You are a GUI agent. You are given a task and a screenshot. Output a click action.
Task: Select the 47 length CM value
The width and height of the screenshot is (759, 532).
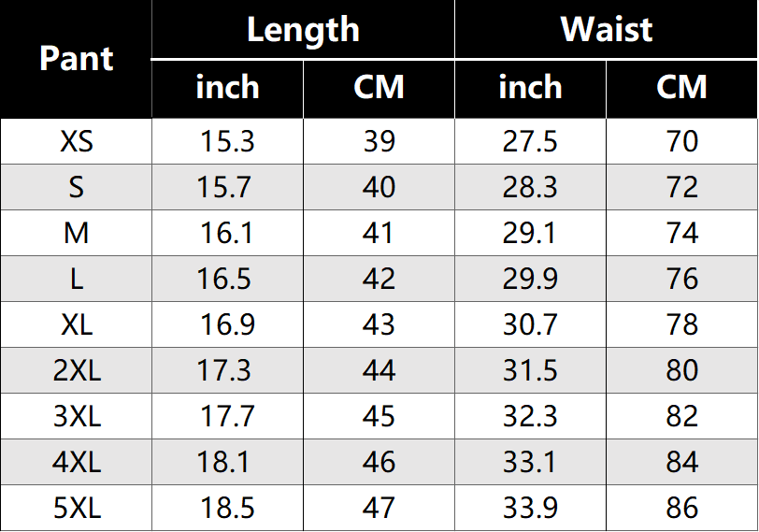[x=379, y=508]
